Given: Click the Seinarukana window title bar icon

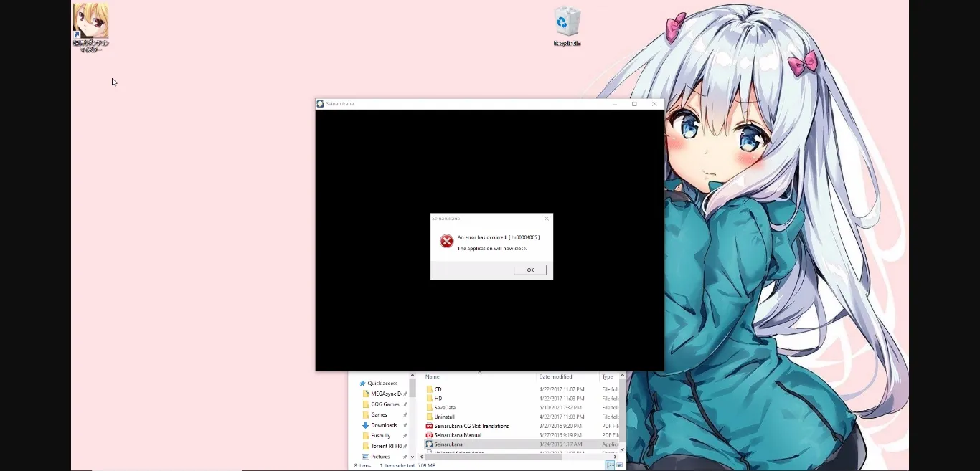Looking at the screenshot, I should point(320,104).
